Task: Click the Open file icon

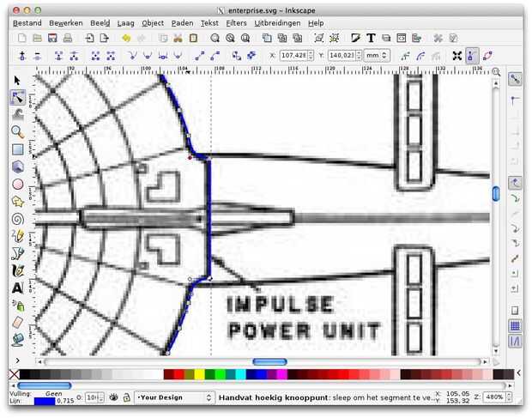Action: tap(37, 38)
